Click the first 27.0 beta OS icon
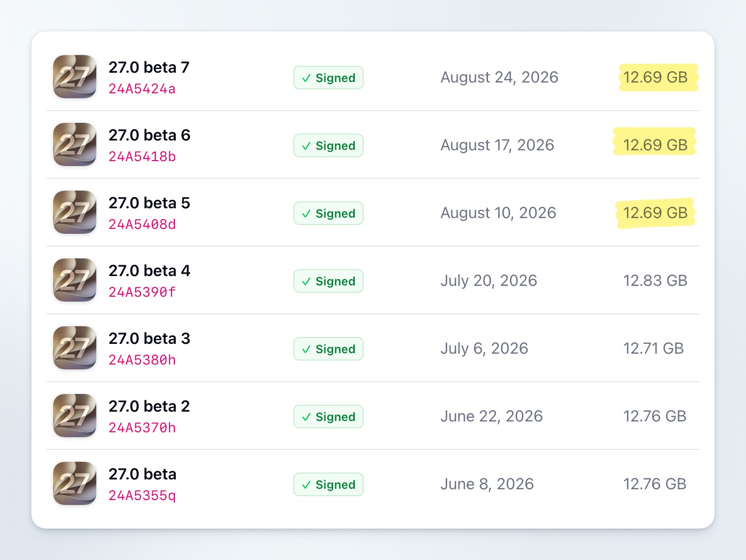The width and height of the screenshot is (746, 560). (75, 483)
